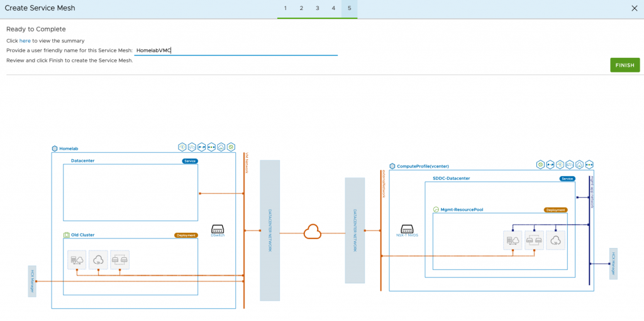Click the cloud appliance icon in Old Cluster
Screen dimensions: 644x321
[99, 259]
